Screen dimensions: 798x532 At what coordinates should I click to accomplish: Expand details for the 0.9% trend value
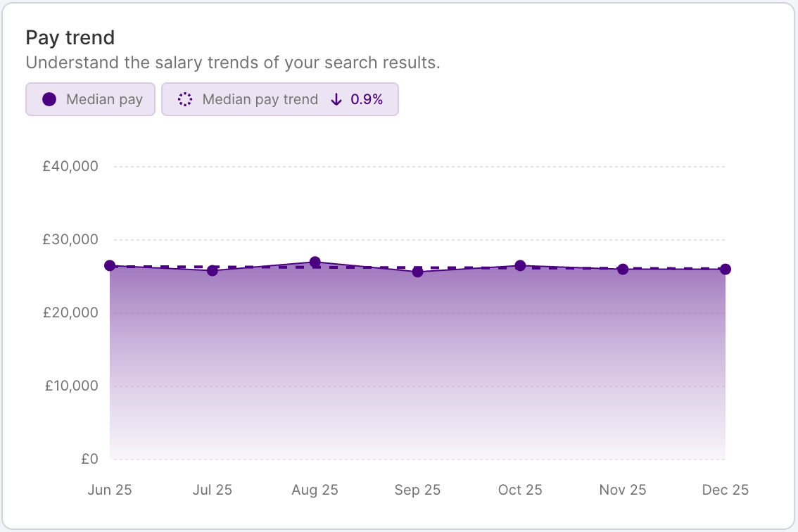point(367,99)
